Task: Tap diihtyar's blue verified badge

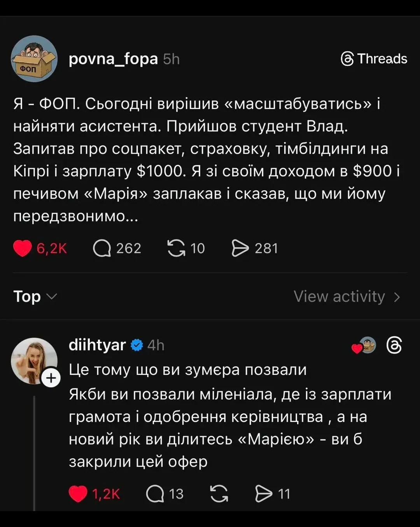Action: 137,345
